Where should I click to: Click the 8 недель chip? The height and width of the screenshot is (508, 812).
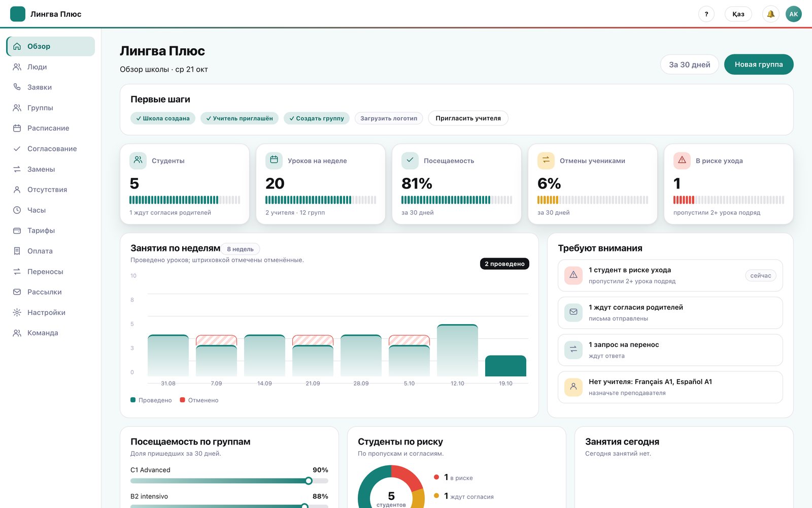240,249
